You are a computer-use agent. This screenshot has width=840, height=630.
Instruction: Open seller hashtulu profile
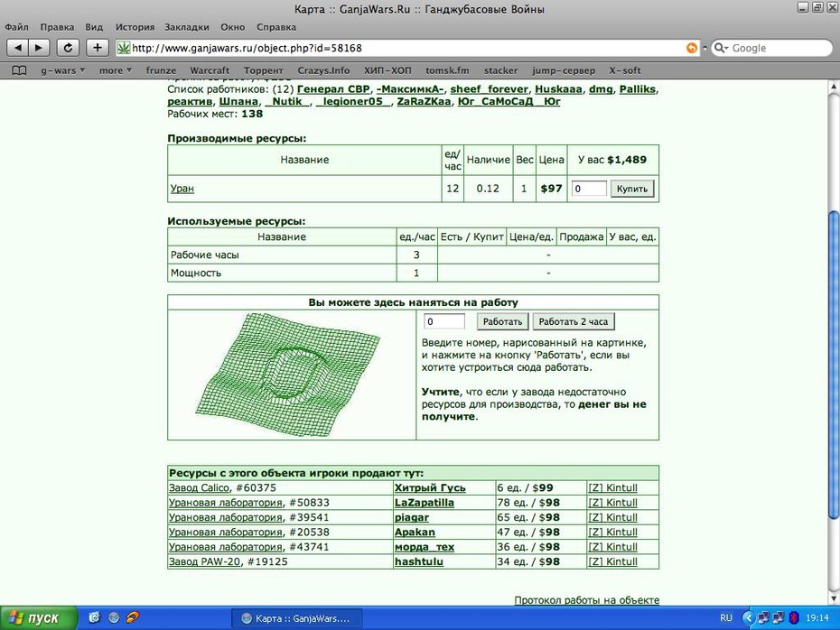pos(419,562)
